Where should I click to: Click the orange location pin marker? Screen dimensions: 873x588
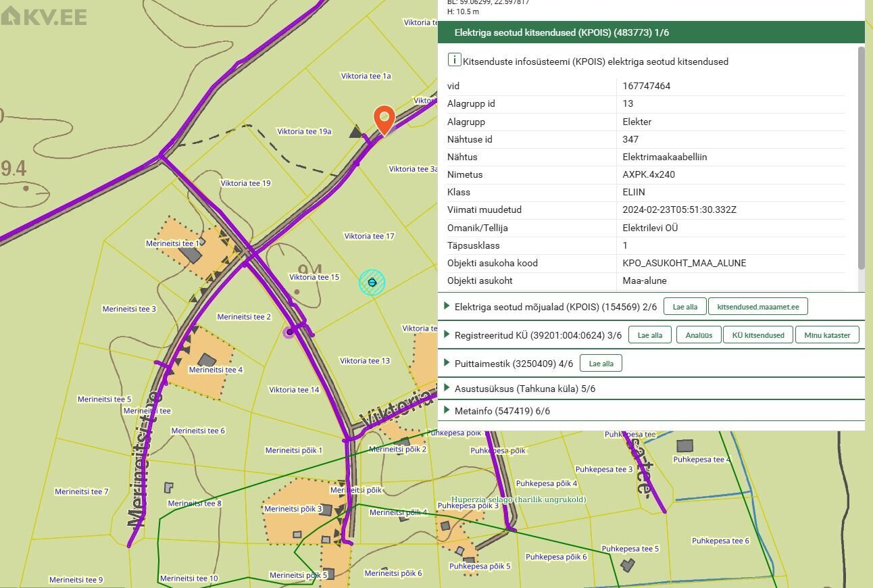384,119
